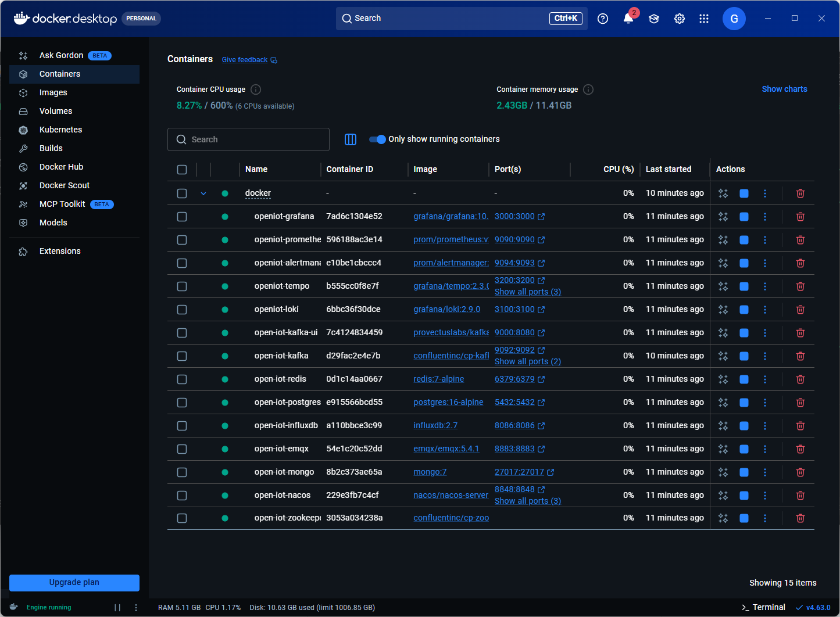This screenshot has height=617, width=840.
Task: Click the open-iot-emqx container name
Action: (x=282, y=449)
